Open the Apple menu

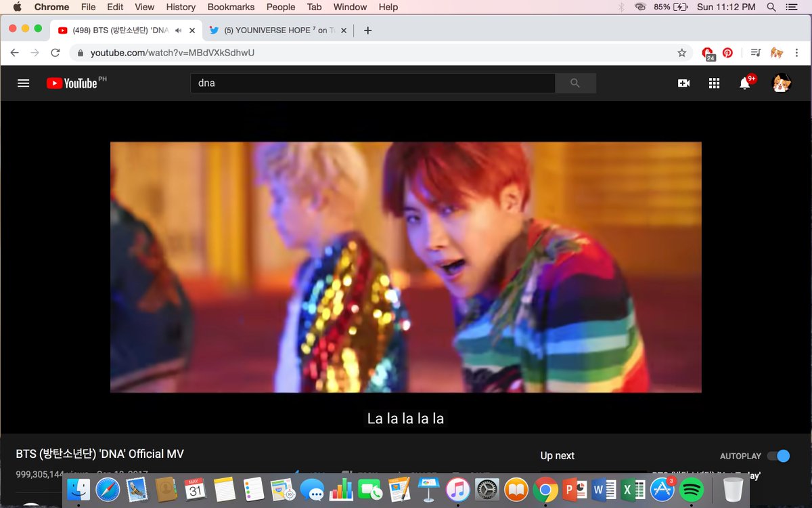pyautogui.click(x=18, y=7)
